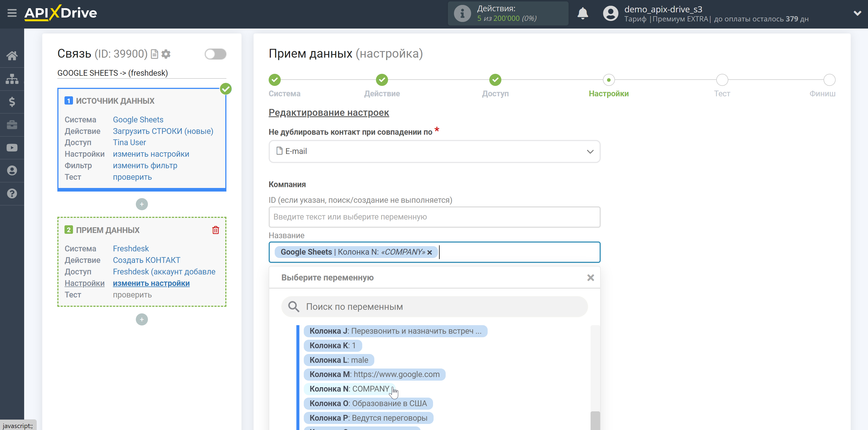
Task: Click the connection notes document icon
Action: (x=154, y=54)
